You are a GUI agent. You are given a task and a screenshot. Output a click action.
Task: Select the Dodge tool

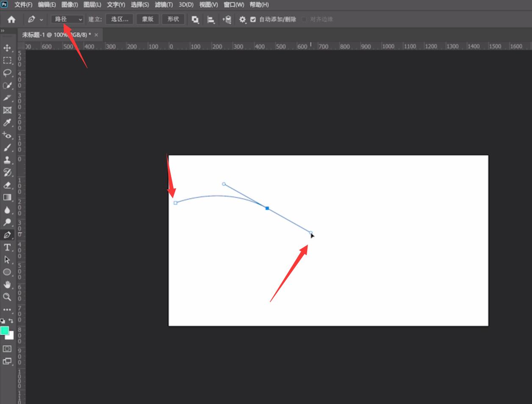[x=7, y=222]
